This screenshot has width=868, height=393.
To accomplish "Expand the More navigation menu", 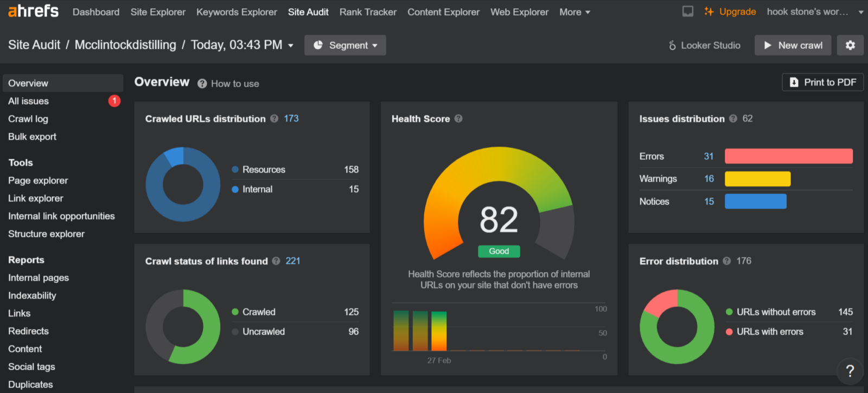I will click(575, 12).
